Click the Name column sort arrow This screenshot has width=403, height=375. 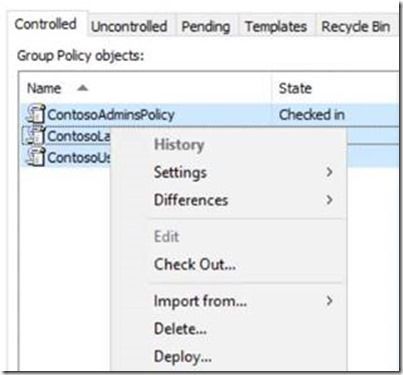point(82,88)
